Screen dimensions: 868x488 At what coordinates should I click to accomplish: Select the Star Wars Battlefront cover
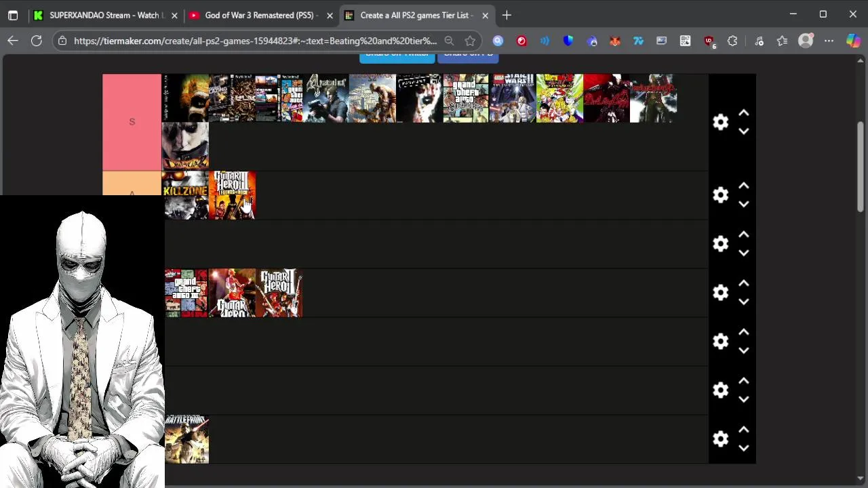186,439
